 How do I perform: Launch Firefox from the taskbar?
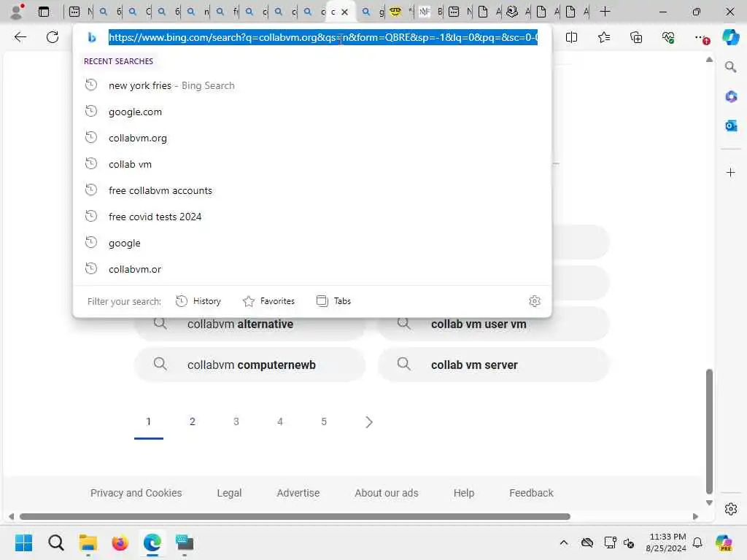(x=120, y=542)
